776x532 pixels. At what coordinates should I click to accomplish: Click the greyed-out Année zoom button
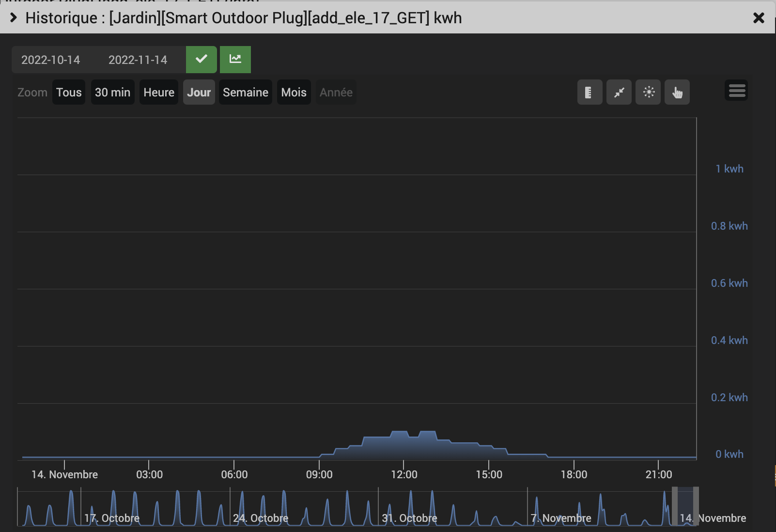click(x=336, y=92)
